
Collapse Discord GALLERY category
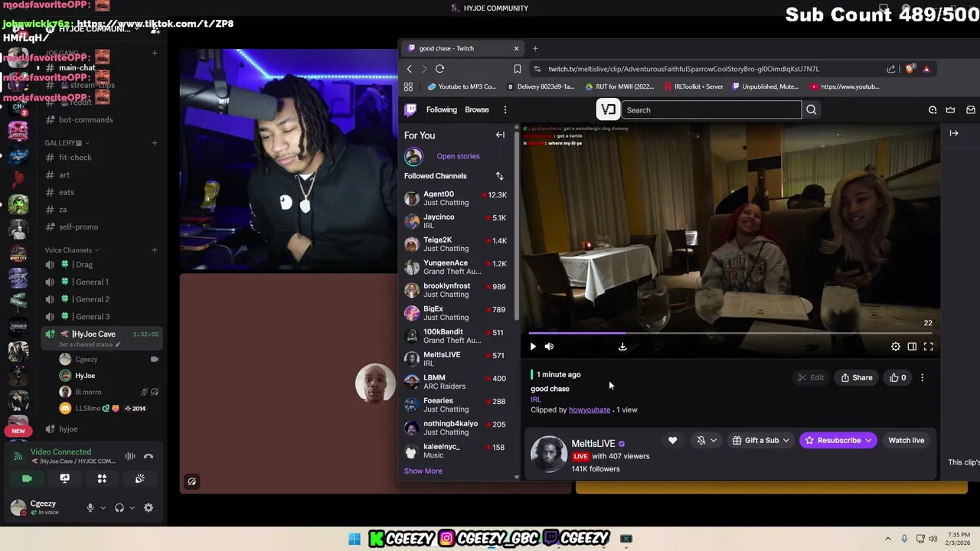pos(67,143)
